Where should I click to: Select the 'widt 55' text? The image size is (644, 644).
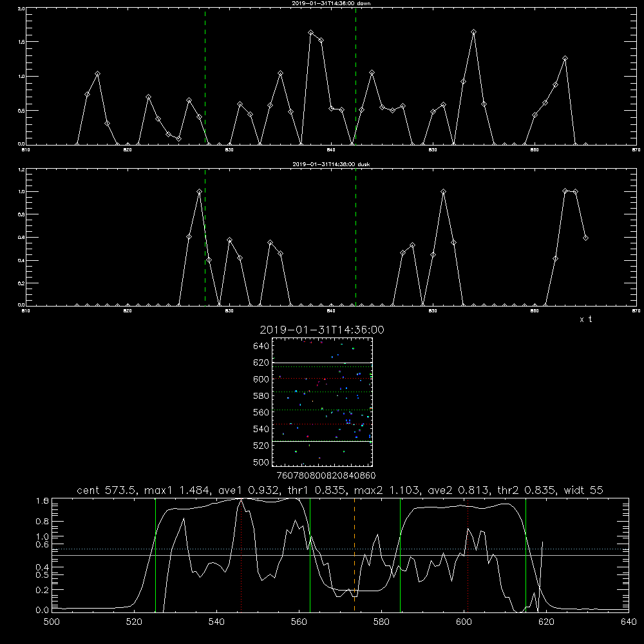point(583,490)
